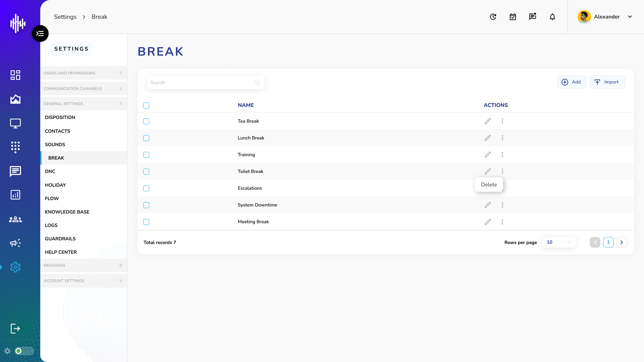Screen dimensions: 644x362
Task: Select page 1 in pagination
Action: click(608, 242)
